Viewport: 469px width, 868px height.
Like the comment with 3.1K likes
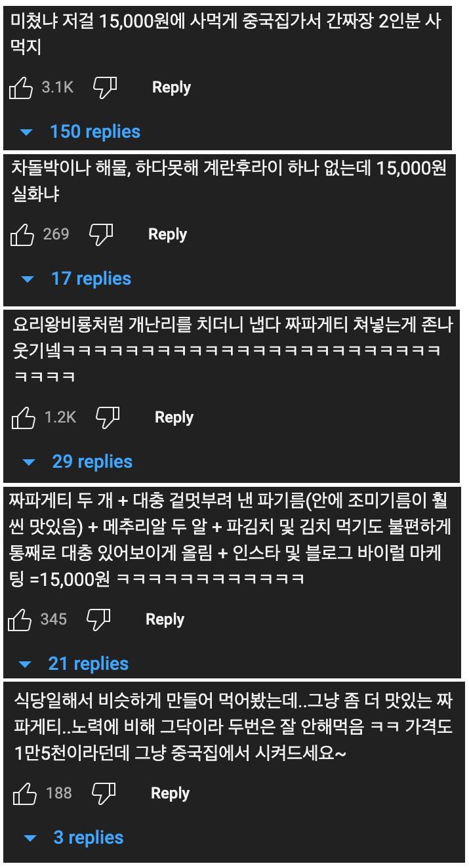point(21,88)
